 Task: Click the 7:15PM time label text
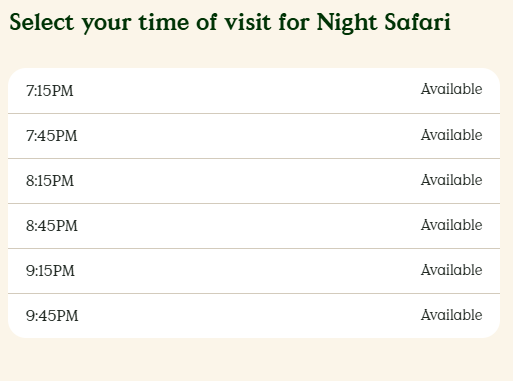[x=50, y=91]
